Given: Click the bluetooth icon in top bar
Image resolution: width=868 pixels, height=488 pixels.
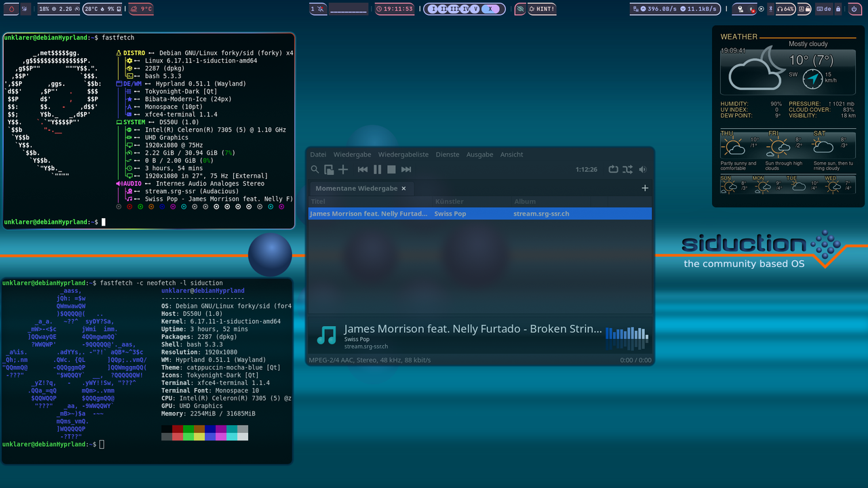Looking at the screenshot, I should [x=771, y=9].
